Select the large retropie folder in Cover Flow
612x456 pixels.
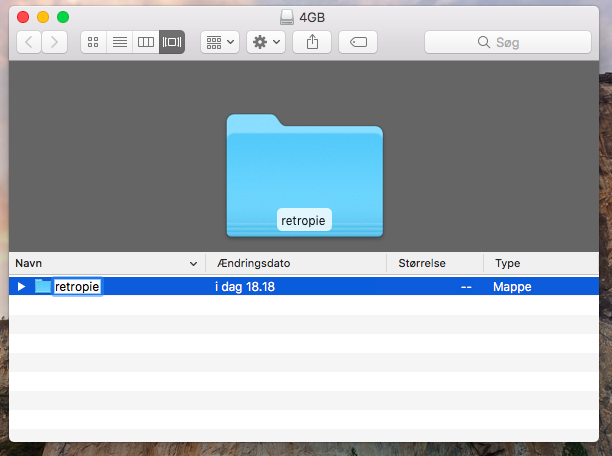(304, 175)
